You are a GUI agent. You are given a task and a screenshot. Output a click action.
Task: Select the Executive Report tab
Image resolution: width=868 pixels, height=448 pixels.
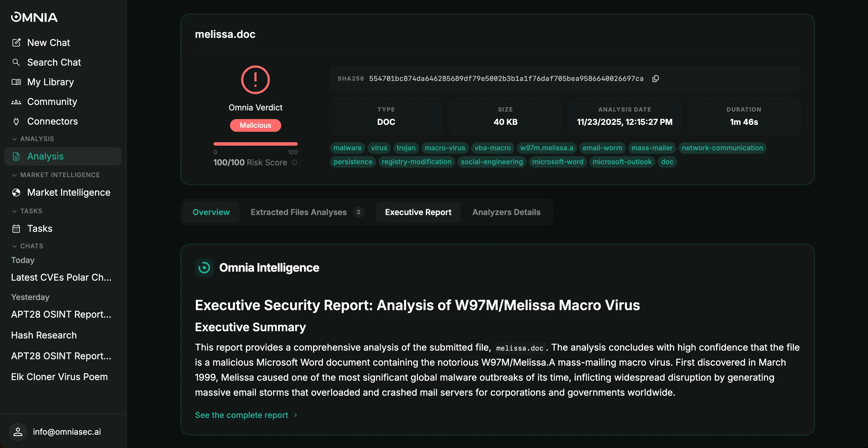tap(418, 212)
